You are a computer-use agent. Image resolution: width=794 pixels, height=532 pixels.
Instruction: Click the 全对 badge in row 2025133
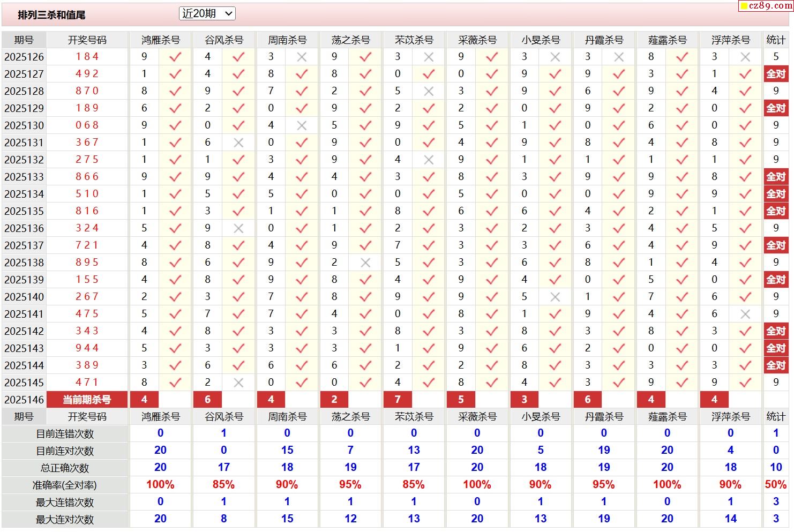tap(776, 177)
